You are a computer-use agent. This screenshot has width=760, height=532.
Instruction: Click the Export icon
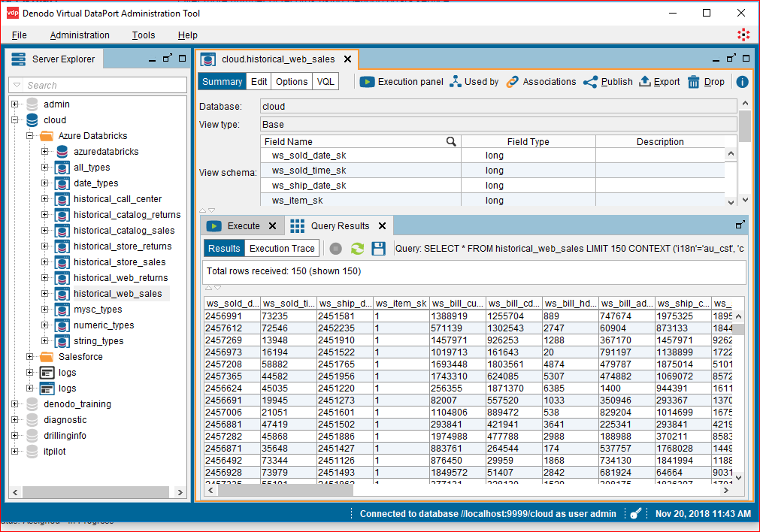[645, 82]
